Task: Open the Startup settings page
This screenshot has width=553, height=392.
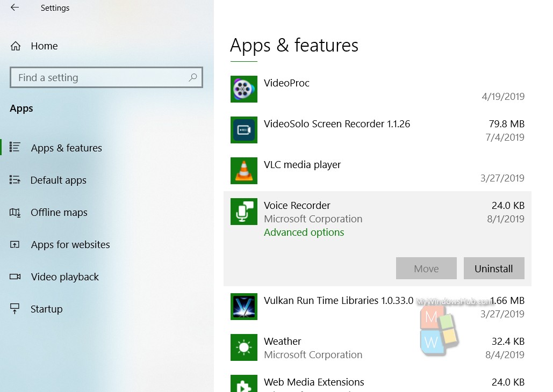Action: pyautogui.click(x=47, y=309)
